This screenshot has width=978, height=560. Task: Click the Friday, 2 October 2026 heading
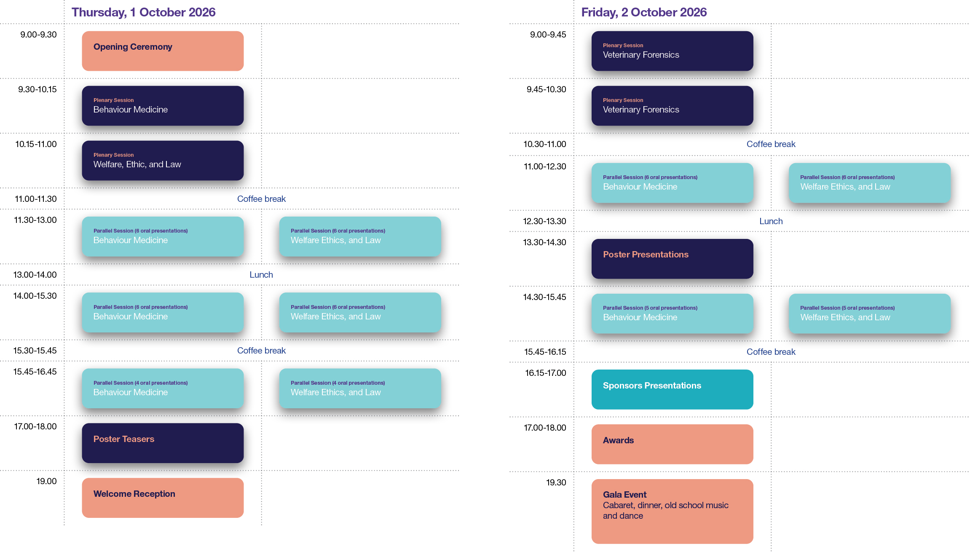click(644, 12)
